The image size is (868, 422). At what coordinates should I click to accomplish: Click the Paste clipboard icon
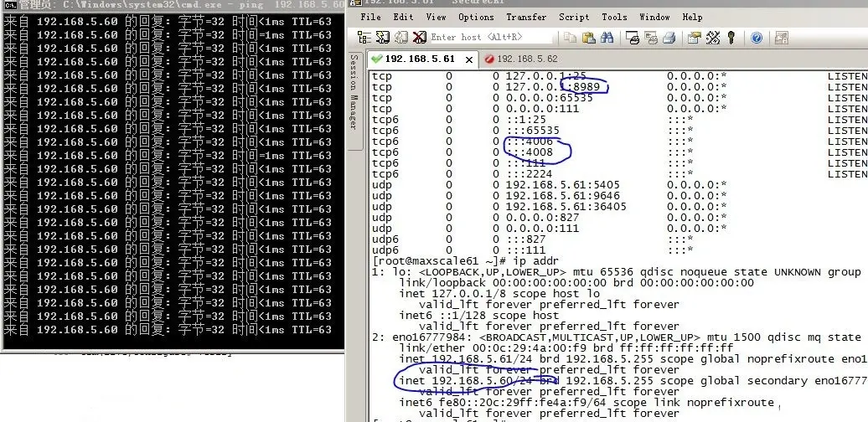click(588, 37)
